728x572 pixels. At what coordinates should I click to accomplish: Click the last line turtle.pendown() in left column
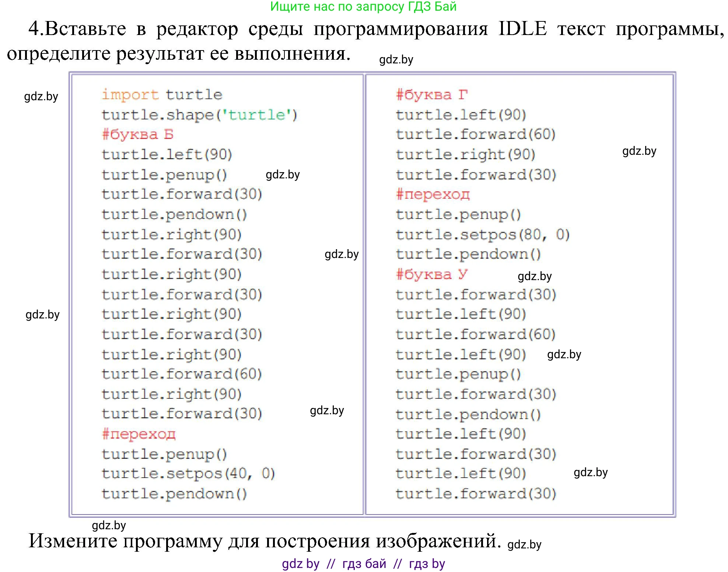tap(174, 494)
